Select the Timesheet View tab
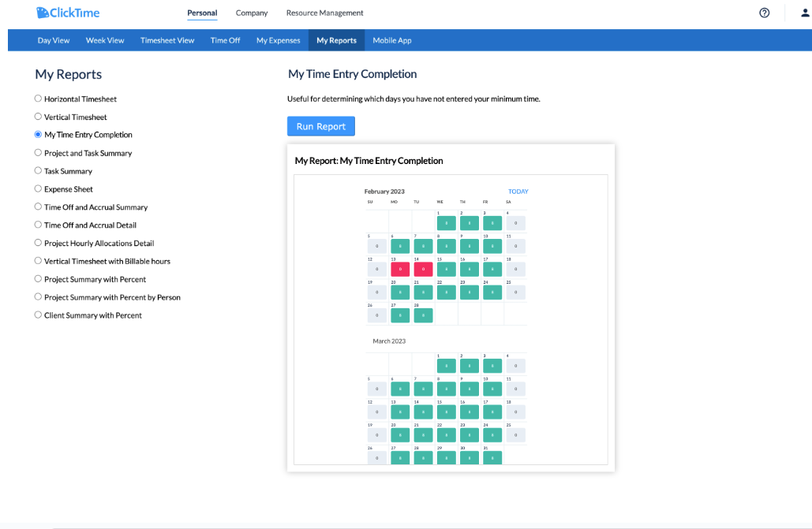 point(167,39)
